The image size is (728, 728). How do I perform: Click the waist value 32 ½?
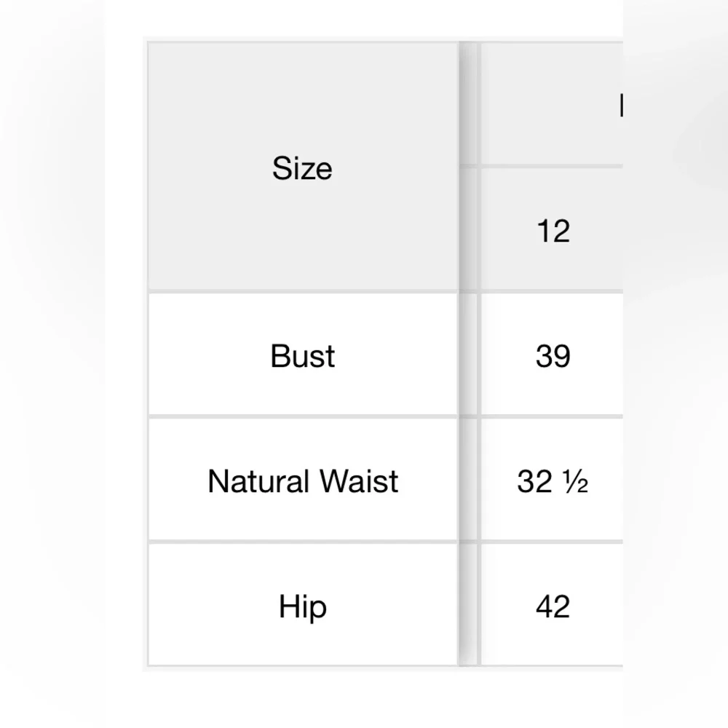click(553, 481)
